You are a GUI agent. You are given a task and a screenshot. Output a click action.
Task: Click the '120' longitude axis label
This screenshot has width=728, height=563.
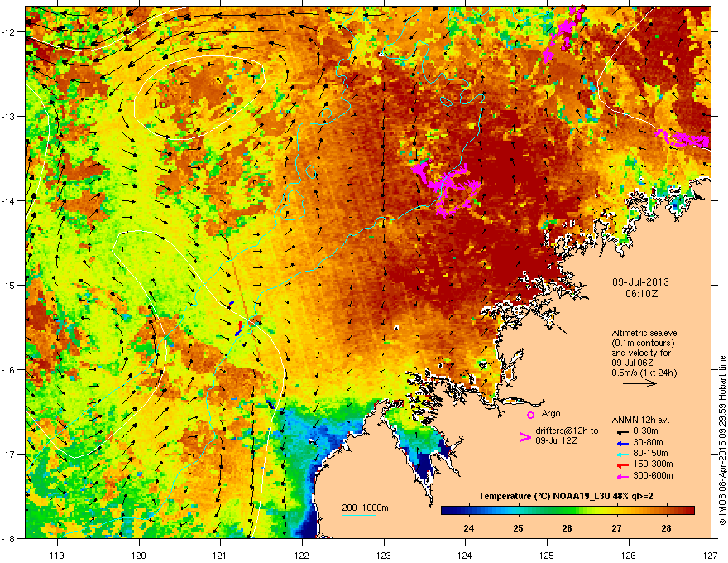[139, 555]
